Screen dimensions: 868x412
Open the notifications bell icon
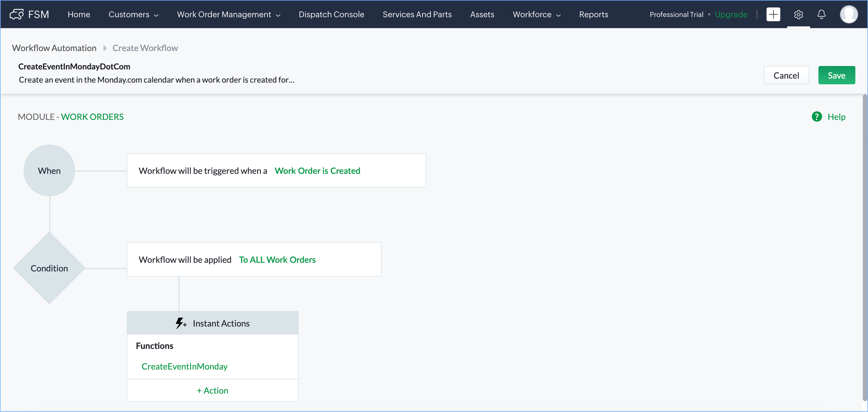coord(821,14)
